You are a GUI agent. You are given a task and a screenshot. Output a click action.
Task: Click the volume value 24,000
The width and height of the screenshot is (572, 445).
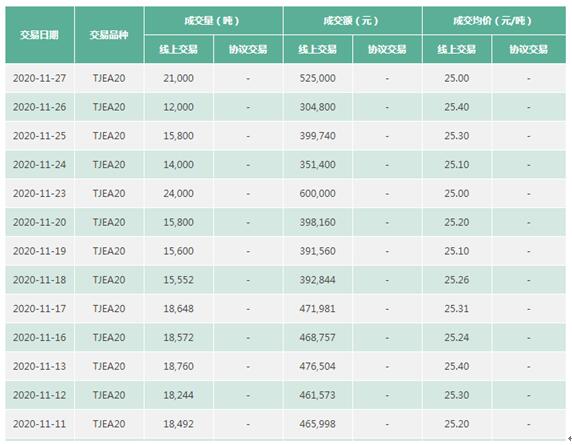coord(179,193)
